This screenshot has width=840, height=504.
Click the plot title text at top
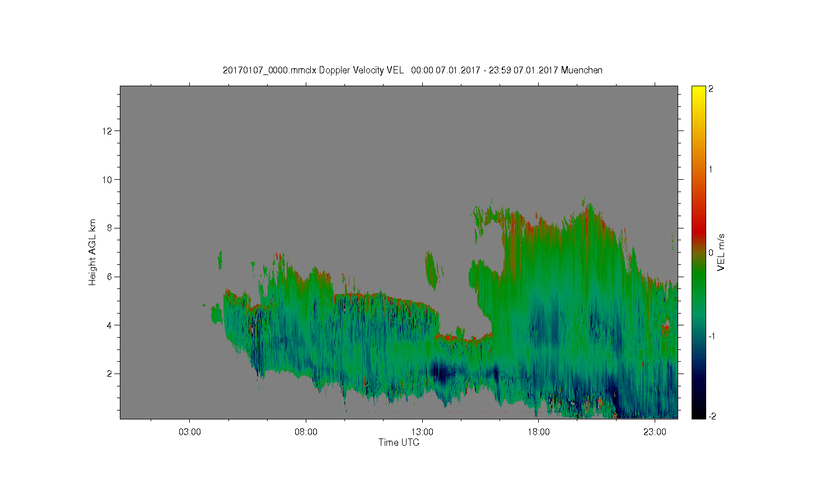tap(412, 71)
